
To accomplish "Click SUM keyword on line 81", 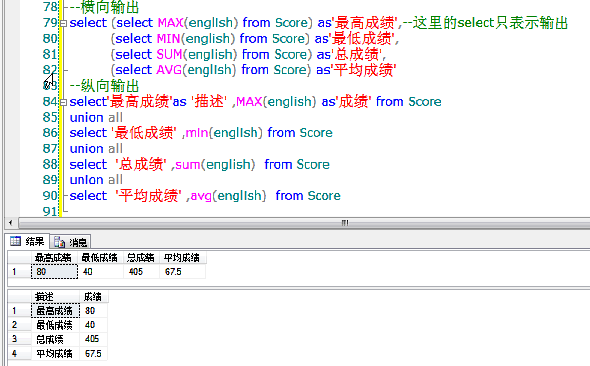I will tap(169, 55).
